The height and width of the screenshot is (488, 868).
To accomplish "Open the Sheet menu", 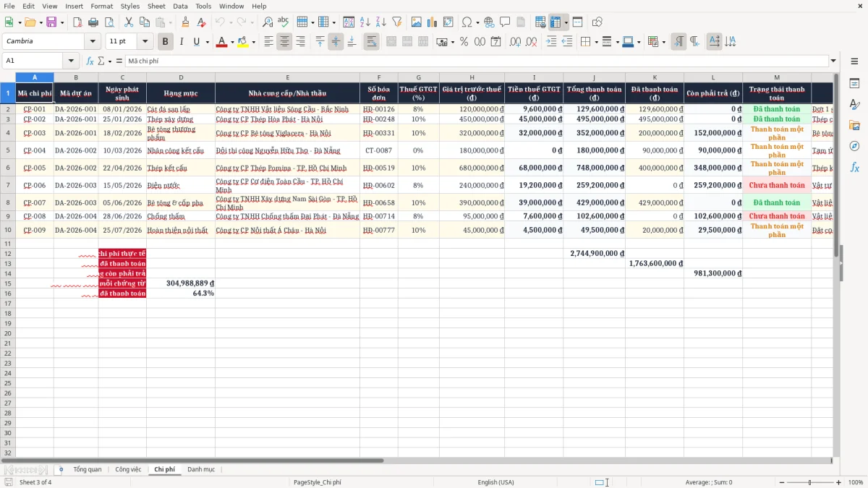I will pyautogui.click(x=156, y=6).
